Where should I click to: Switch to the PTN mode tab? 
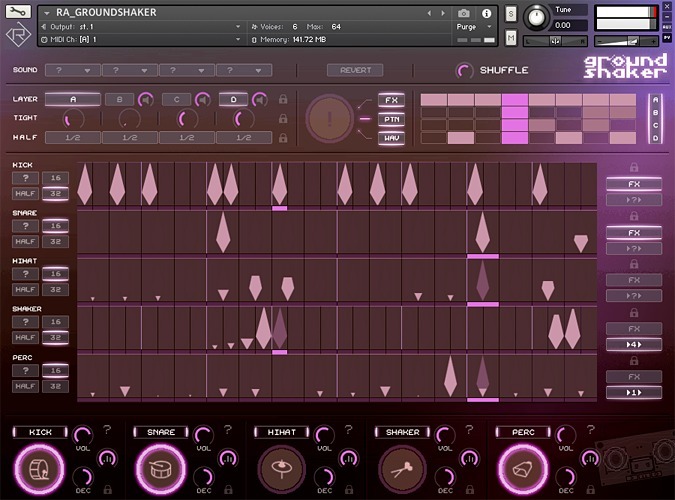tap(390, 119)
